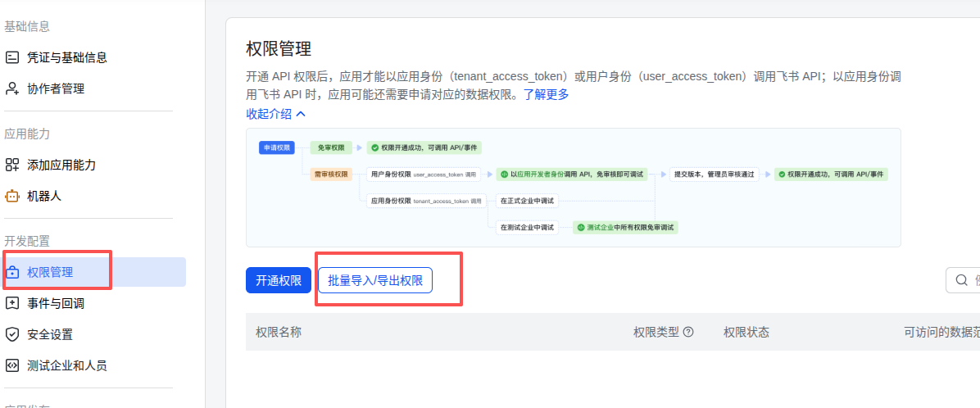
Task: Click the 凭证与基础信息 card icon
Action: pos(12,57)
